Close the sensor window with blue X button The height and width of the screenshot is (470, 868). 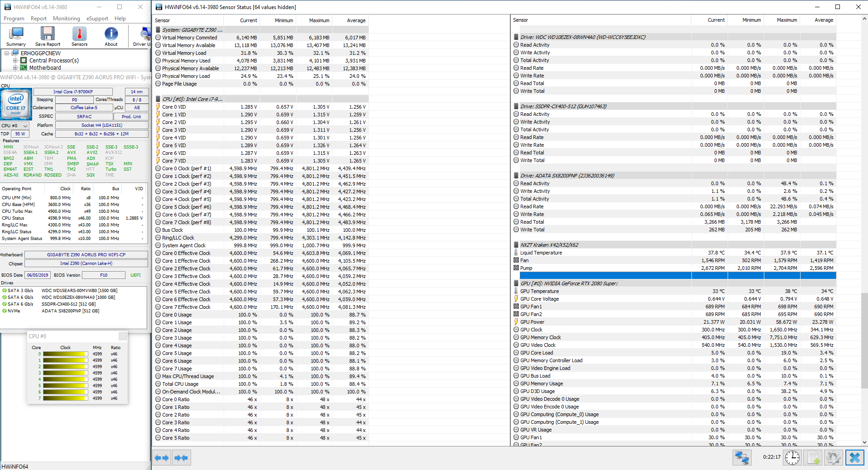855,458
